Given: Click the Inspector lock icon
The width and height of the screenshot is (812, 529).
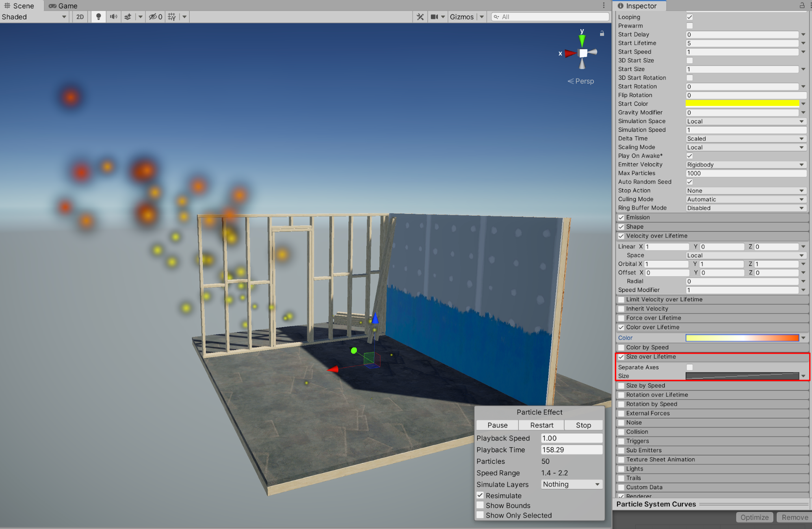Looking at the screenshot, I should [802, 5].
